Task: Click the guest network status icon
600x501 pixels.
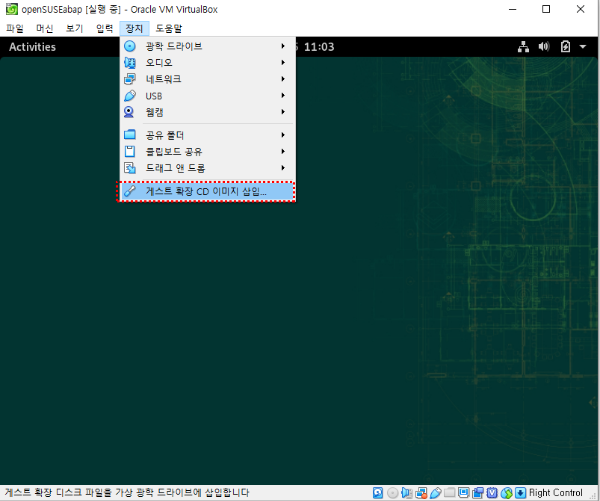Action: pos(523,47)
